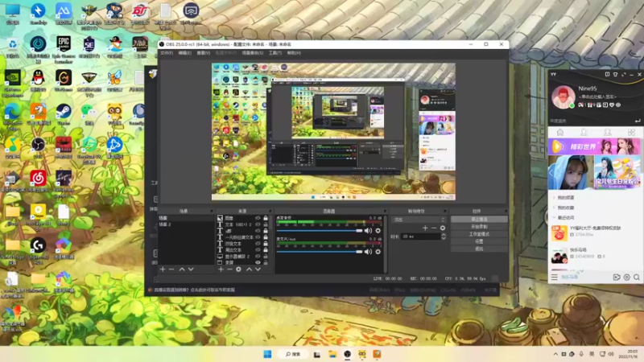Open 帮助(H) menu in OBS
This screenshot has width=644, height=362.
point(294,53)
